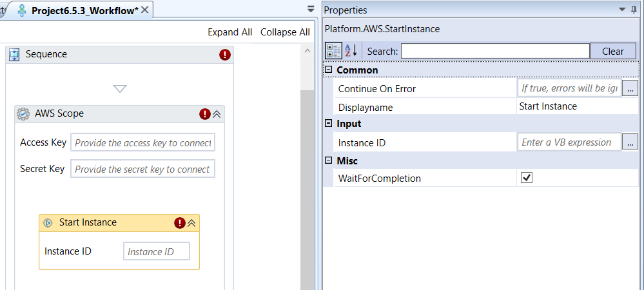Click Expand All
644x290 pixels.
(230, 32)
